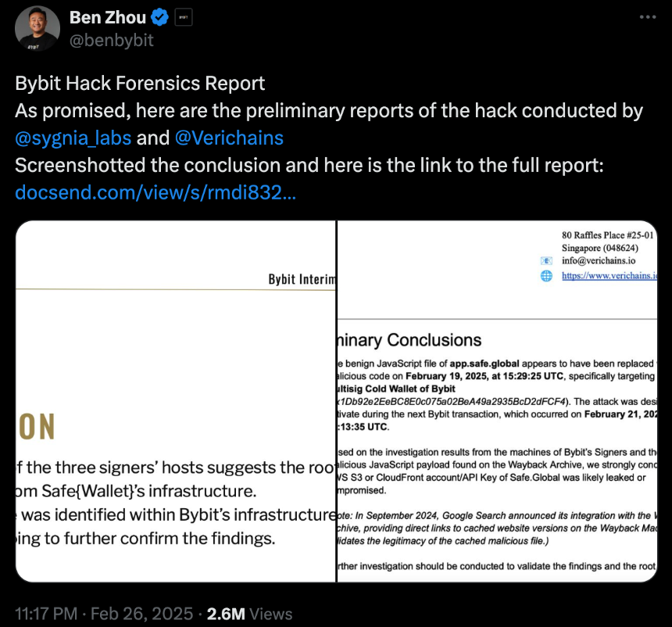Click the email envelope icon near info@verichains.io
672x627 pixels.
tap(546, 261)
